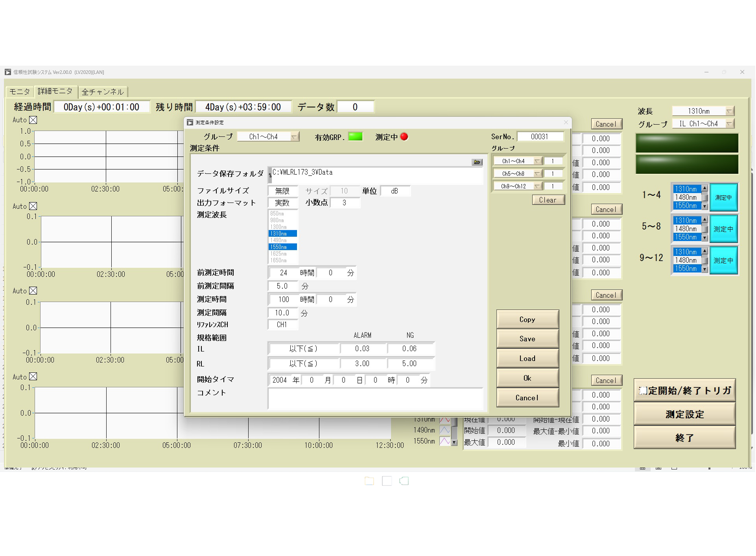The width and height of the screenshot is (756, 556).
Task: Click the 終了 button
Action: point(684,438)
